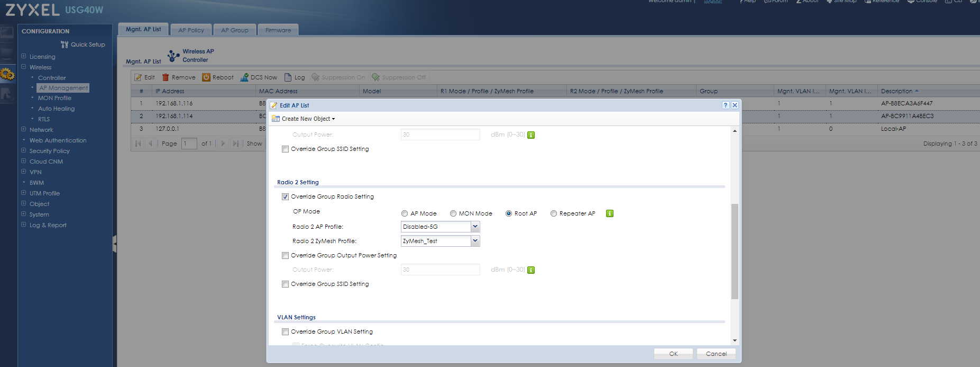Collapse the Wireless tree node
This screenshot has height=367, width=980.
coord(24,67)
